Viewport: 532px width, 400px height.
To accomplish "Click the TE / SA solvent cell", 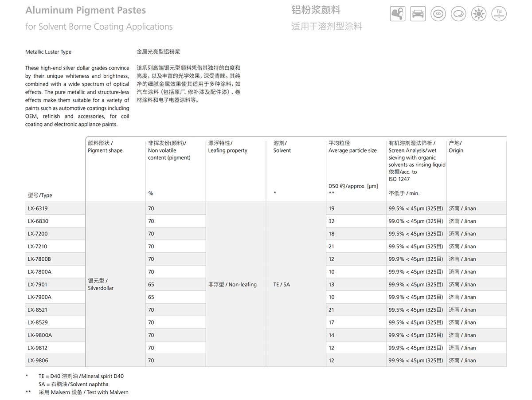I will (x=282, y=284).
